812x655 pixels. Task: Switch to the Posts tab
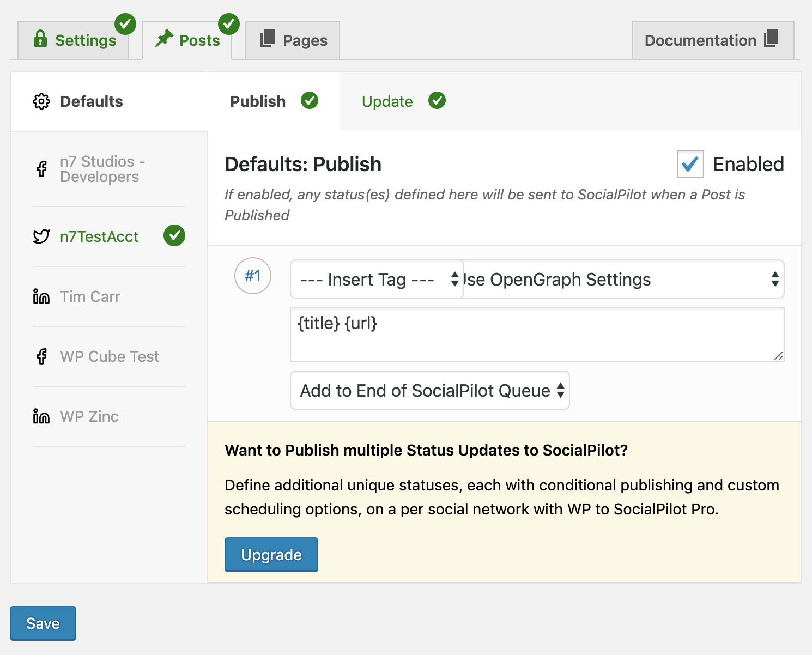tap(187, 40)
